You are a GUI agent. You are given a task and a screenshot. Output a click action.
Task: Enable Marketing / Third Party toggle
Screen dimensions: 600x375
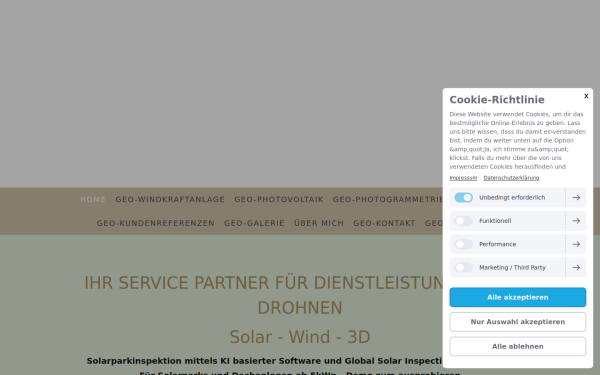[463, 267]
